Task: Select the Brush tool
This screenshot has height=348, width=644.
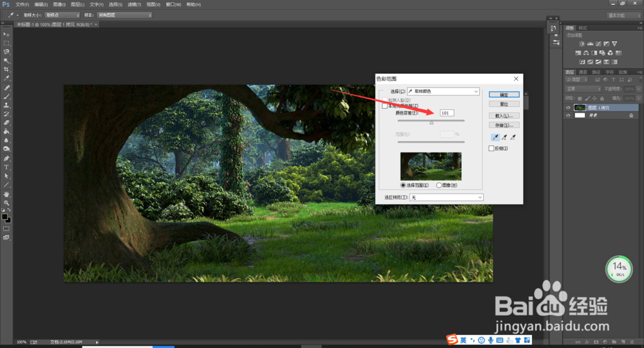Action: pyautogui.click(x=6, y=96)
